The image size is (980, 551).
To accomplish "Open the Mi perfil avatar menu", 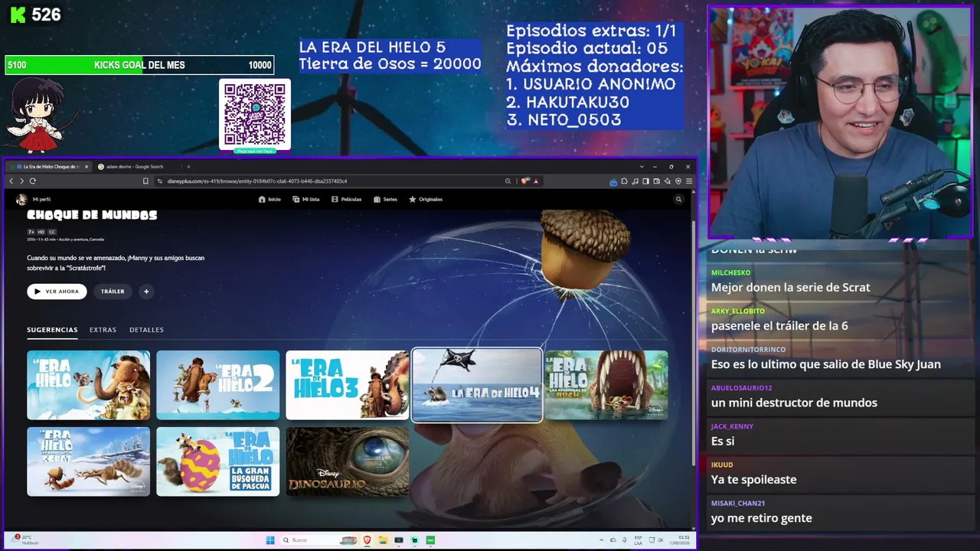I will (x=21, y=199).
